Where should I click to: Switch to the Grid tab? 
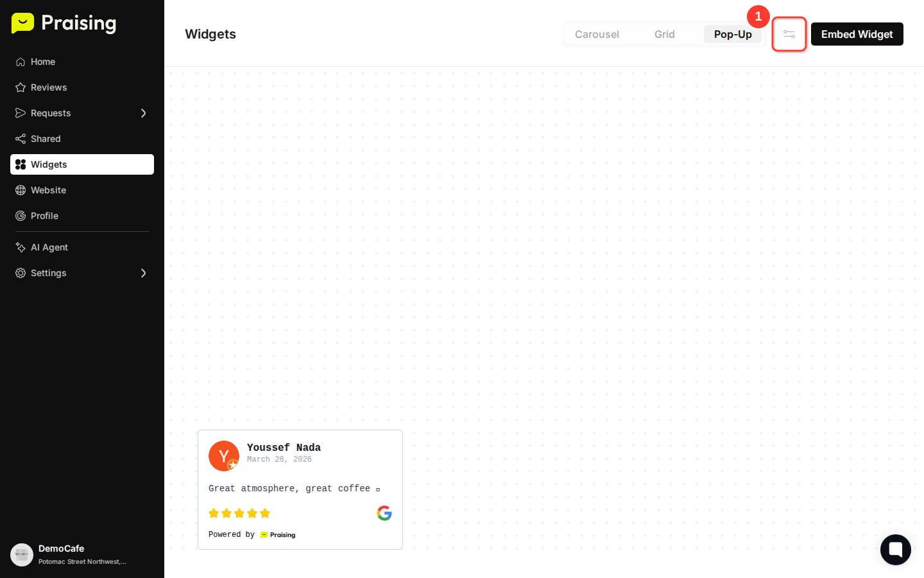point(665,34)
